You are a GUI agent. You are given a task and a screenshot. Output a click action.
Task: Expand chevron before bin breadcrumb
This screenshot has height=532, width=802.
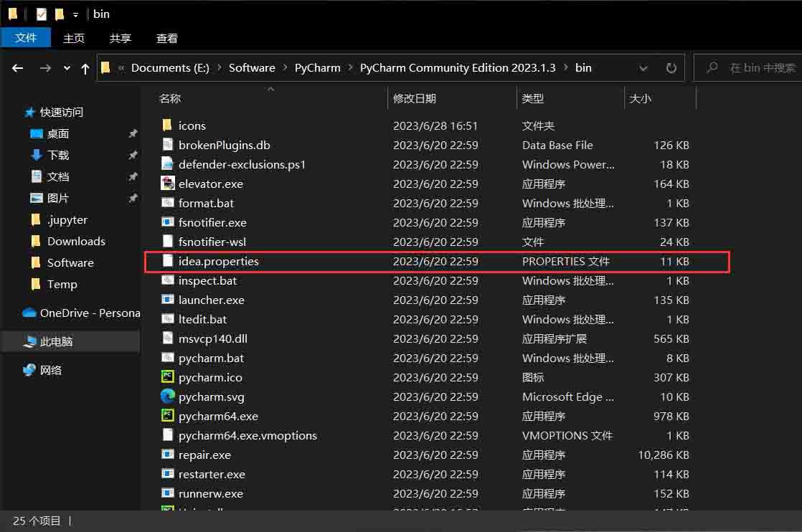point(565,68)
